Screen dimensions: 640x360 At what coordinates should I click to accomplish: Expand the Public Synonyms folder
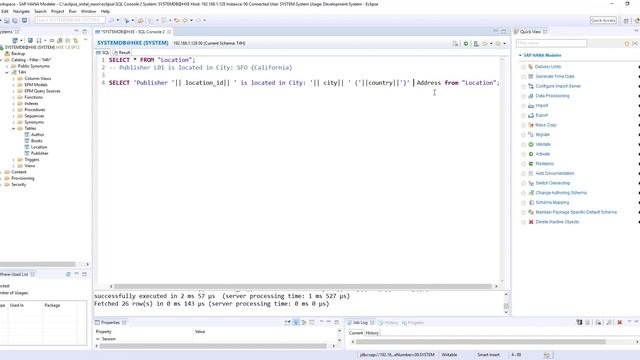click(7, 66)
